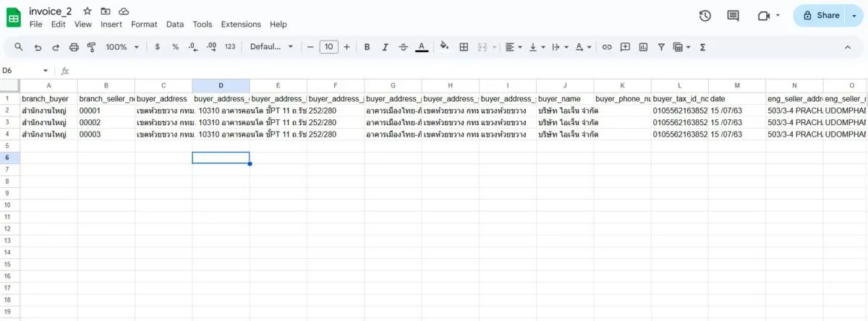
Task: Select row 6 header
Action: [x=9, y=158]
